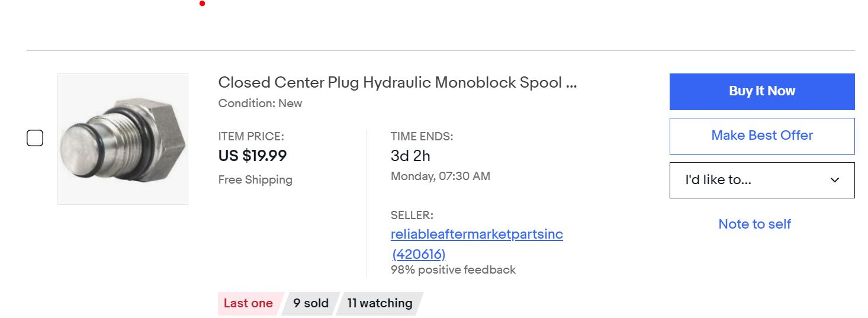Viewport: 868px width, 318px height.
Task: Click the "Last one" badge
Action: [x=248, y=303]
